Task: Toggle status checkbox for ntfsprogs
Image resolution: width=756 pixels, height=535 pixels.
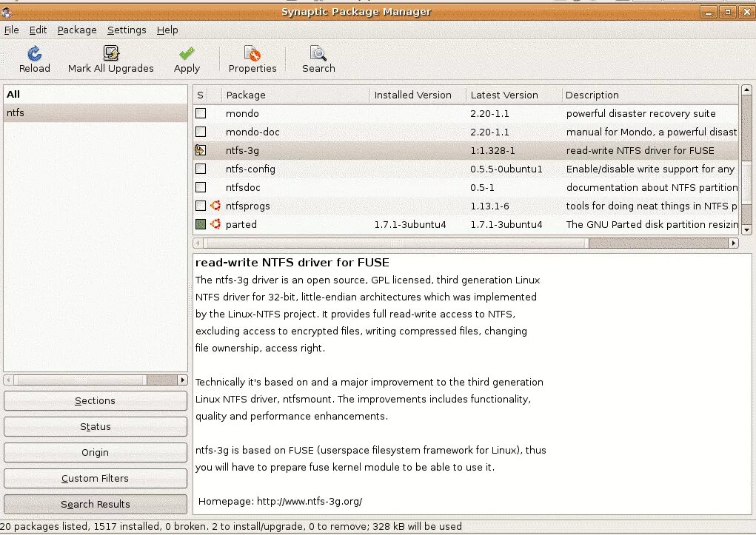Action: [x=201, y=206]
